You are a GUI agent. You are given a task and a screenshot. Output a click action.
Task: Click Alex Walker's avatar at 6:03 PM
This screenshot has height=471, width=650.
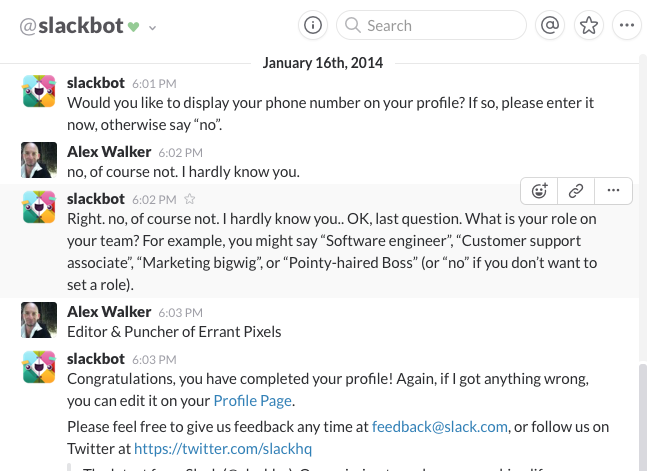(39, 320)
